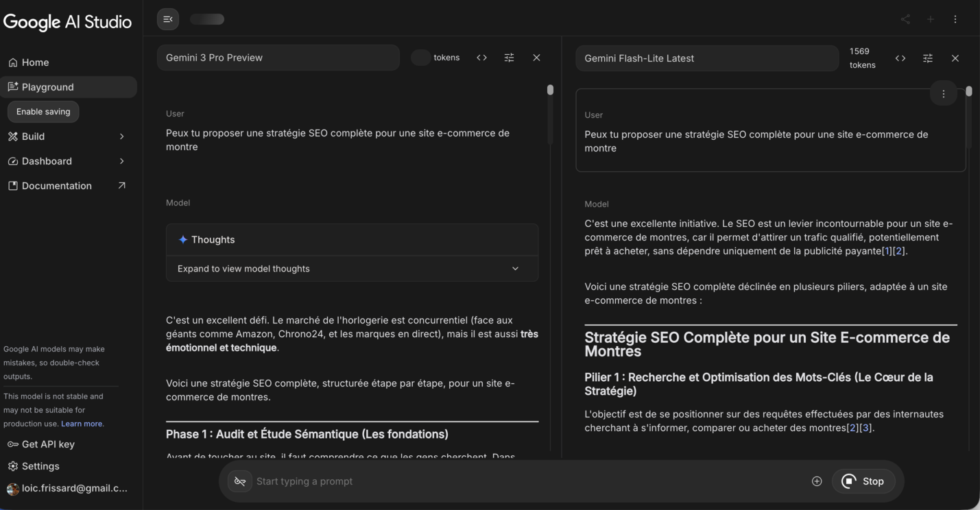Click the 'Phase 1 : Audit et Étude Sémantique' heading
Viewport: 980px width, 510px height.
point(307,434)
